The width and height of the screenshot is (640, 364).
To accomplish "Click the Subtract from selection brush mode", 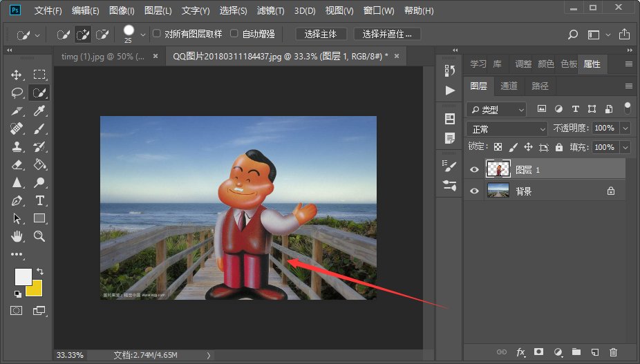I will [x=102, y=35].
